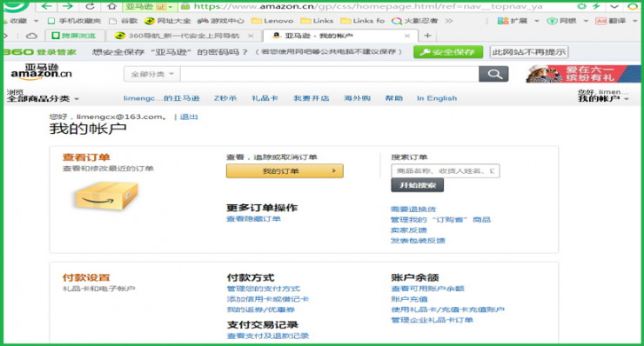Open the 我的帐户 account dropdown
This screenshot has height=346, width=644.
tap(603, 99)
